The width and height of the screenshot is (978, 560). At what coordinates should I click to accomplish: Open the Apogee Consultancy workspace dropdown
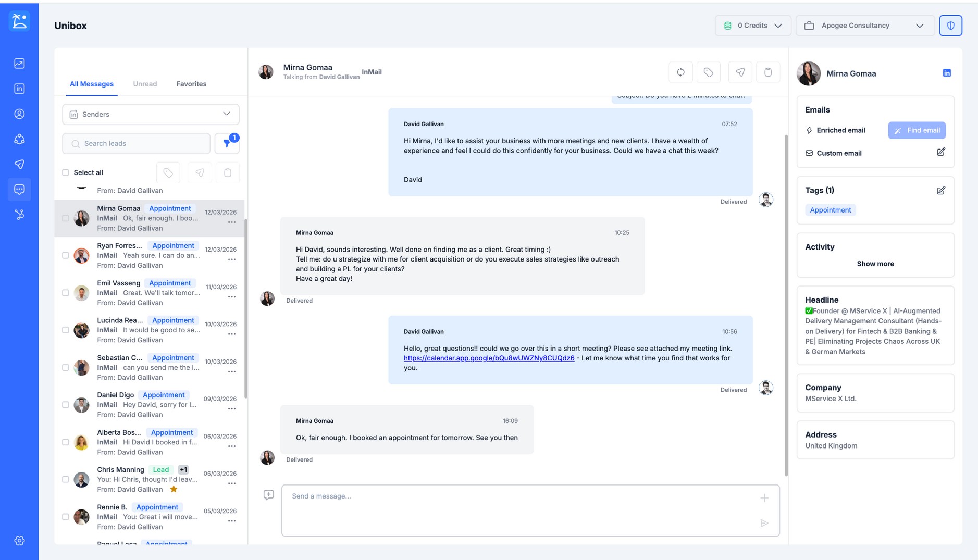click(x=865, y=26)
